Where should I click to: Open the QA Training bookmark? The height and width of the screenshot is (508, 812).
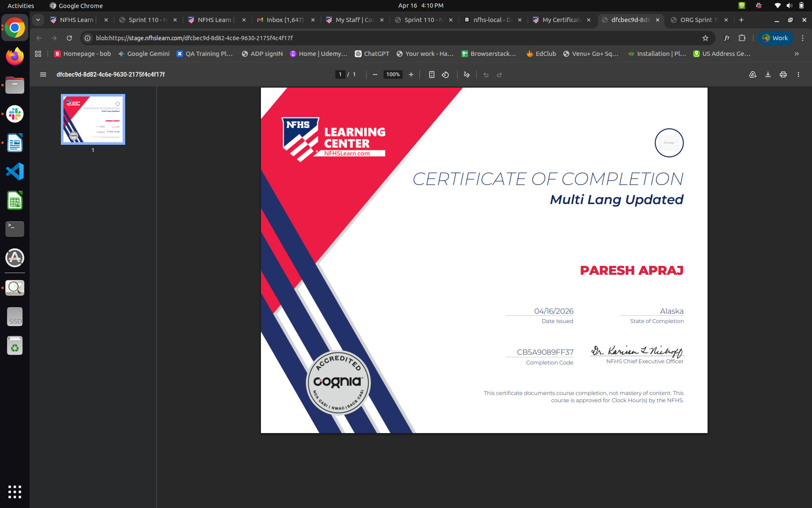[x=205, y=54]
